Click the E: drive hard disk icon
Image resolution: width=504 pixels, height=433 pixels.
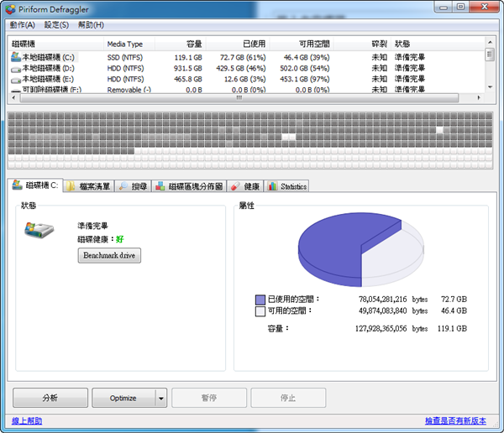point(16,80)
